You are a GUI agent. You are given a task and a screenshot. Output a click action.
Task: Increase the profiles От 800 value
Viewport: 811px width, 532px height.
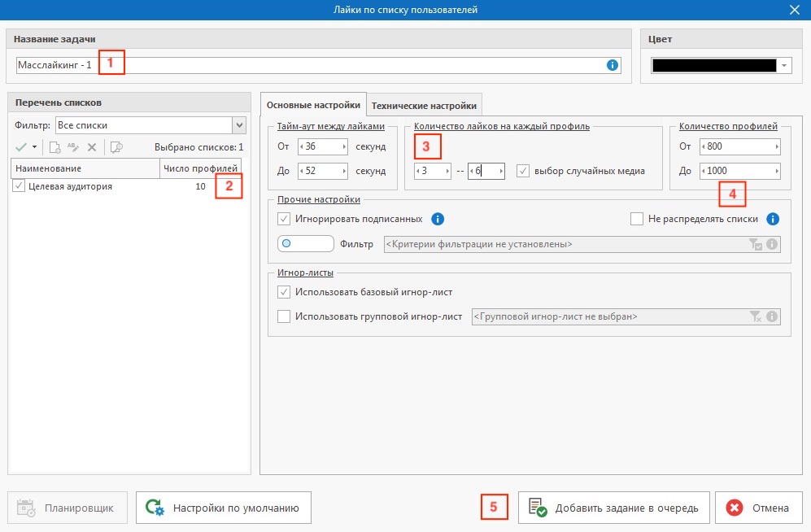click(x=777, y=146)
